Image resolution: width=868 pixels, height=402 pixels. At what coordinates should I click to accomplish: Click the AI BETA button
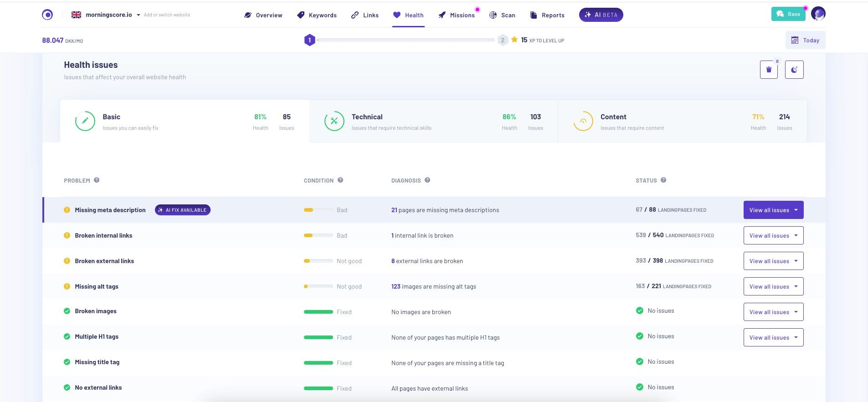[x=601, y=15]
